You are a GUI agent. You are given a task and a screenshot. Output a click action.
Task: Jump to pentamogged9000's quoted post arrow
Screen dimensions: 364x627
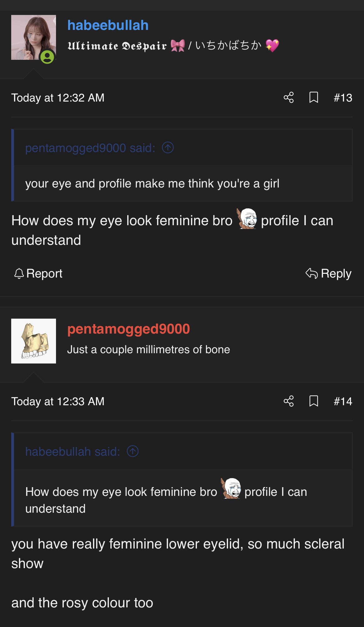(x=168, y=148)
